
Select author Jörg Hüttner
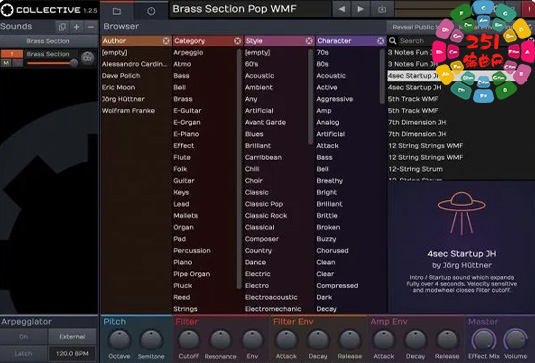click(x=123, y=99)
